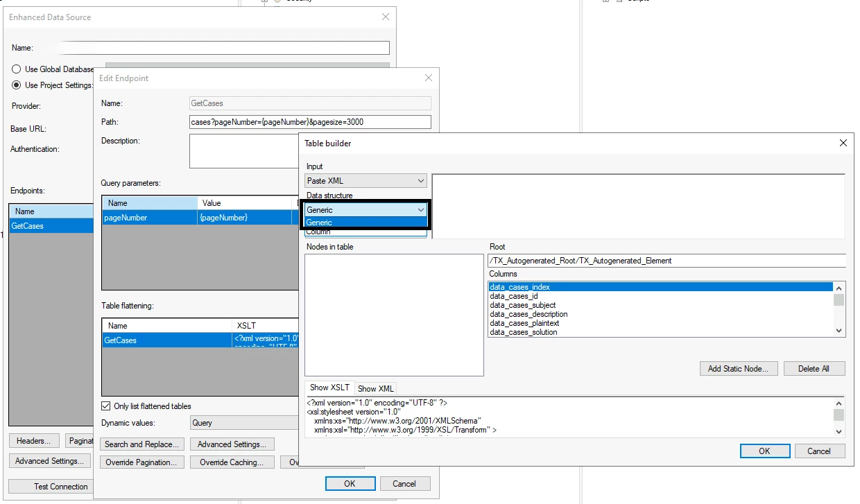Cancel the Edit Endpoint dialog
Viewport: 860px width, 504px height.
pos(404,484)
